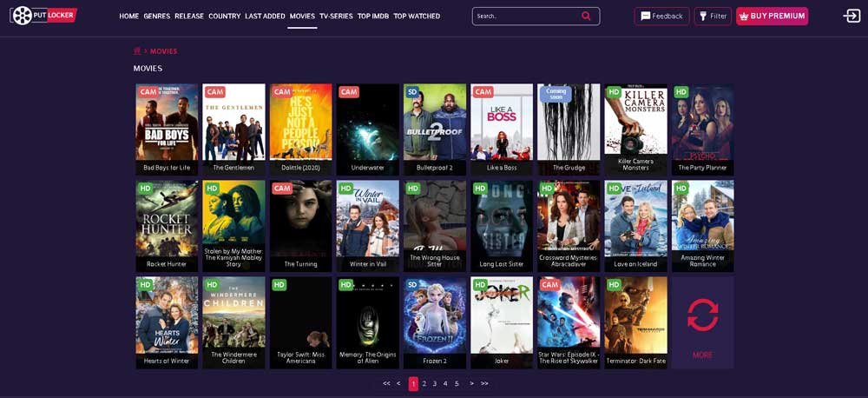Click the 'Bad Boys for Life' title text

(167, 168)
